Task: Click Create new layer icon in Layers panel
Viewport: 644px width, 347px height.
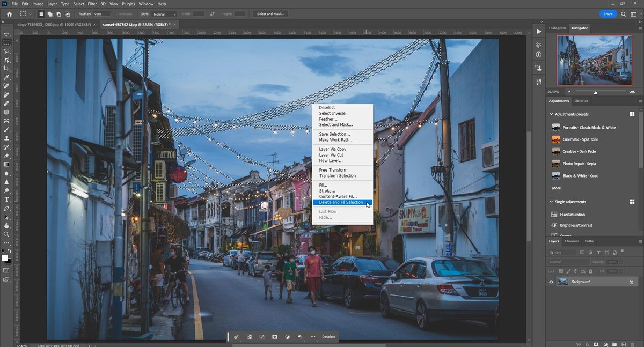Action: click(x=624, y=344)
